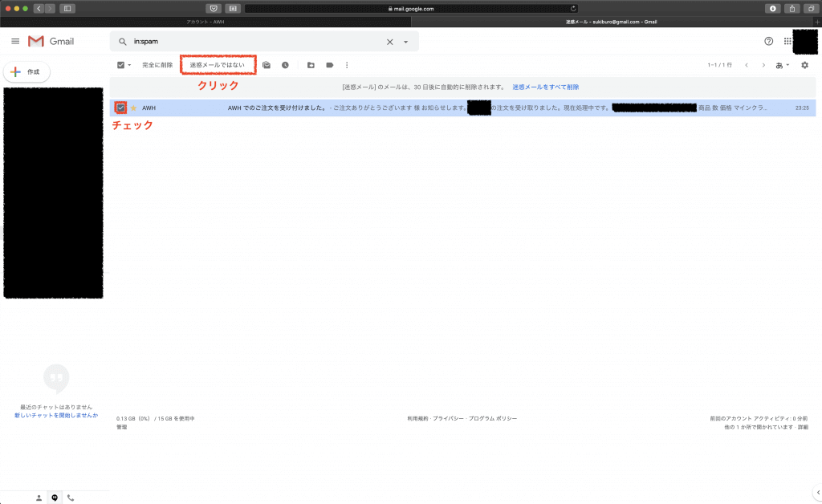Click 新しいチャットを開始しませんか link
This screenshot has width=822, height=504.
56,416
